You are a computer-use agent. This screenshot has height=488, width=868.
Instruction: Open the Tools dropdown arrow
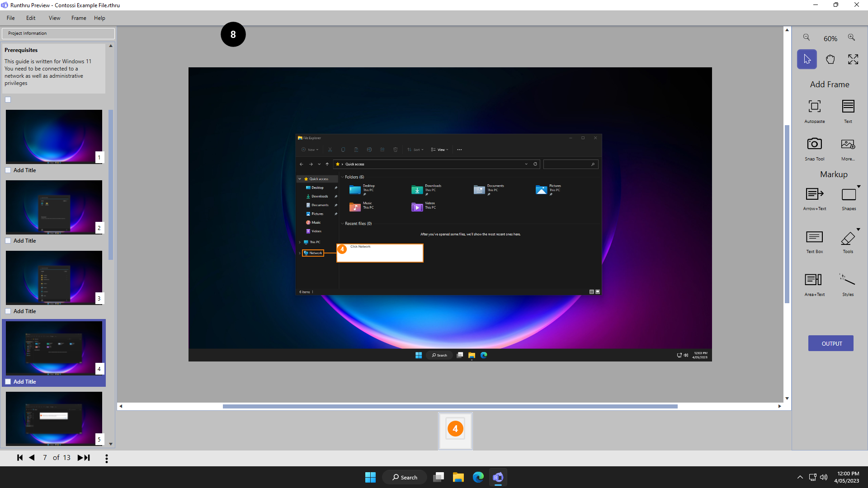[x=858, y=230]
